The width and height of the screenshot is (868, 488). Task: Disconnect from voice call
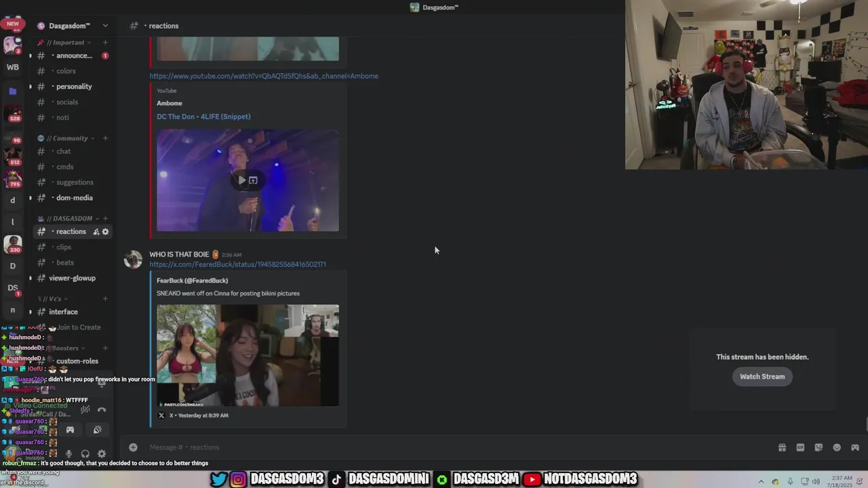pos(102,409)
